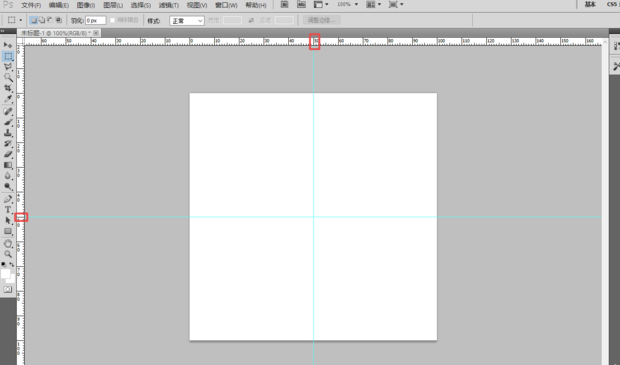The width and height of the screenshot is (620, 365).
Task: Click the vertical canvas scrollbar
Action: [605, 202]
